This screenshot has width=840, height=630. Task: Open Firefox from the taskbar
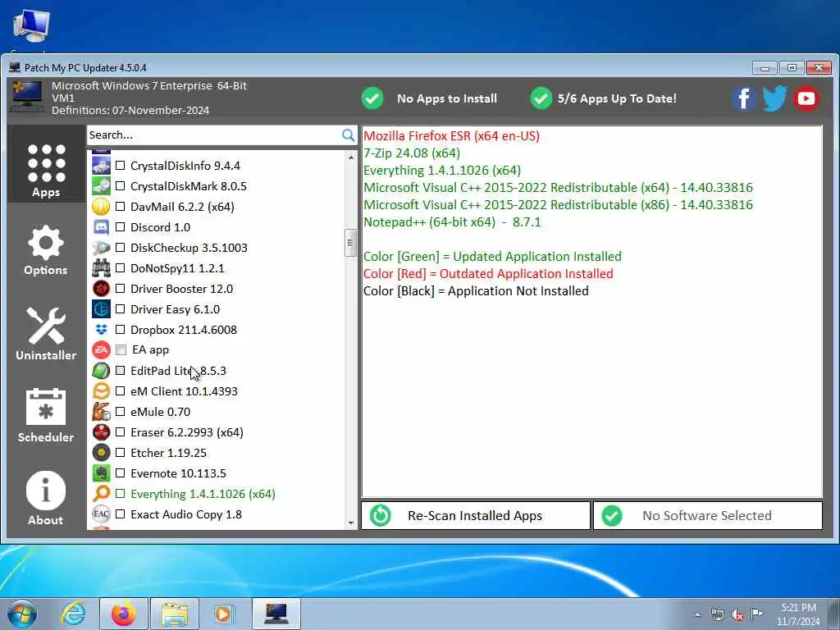tap(124, 614)
